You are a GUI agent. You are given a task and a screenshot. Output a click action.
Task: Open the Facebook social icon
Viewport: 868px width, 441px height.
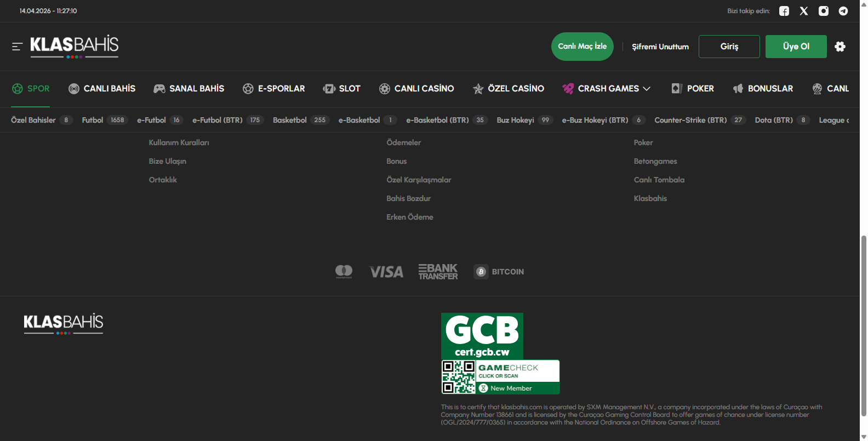[784, 11]
